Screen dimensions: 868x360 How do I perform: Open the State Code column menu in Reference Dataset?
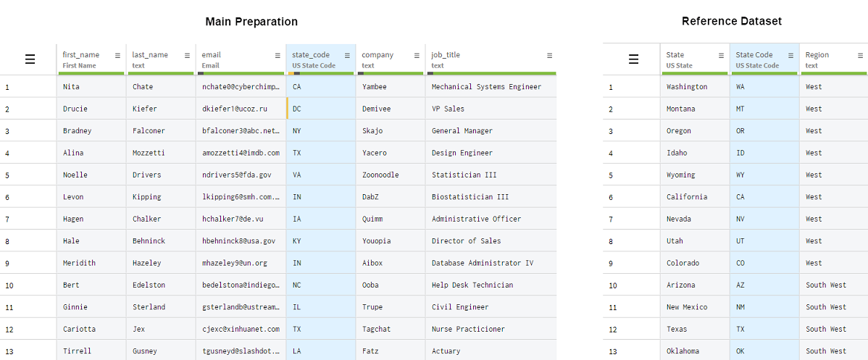coord(790,55)
